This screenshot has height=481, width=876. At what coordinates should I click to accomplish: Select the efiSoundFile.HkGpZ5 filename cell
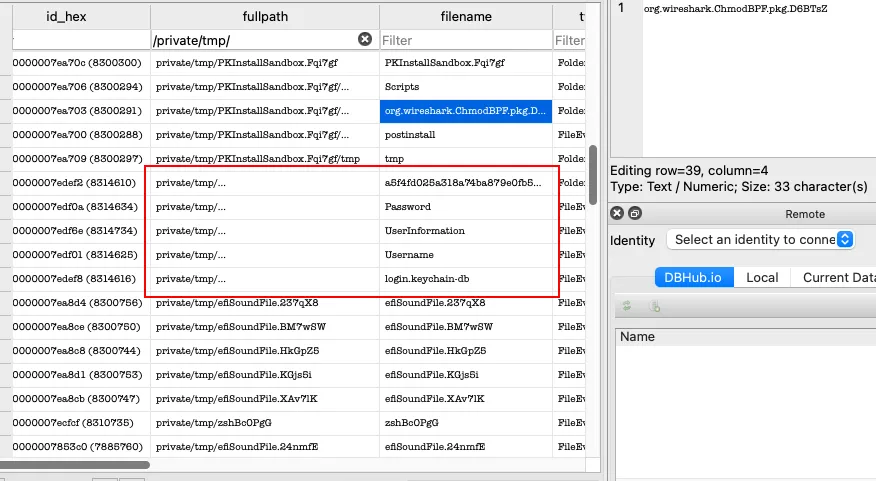pyautogui.click(x=466, y=351)
